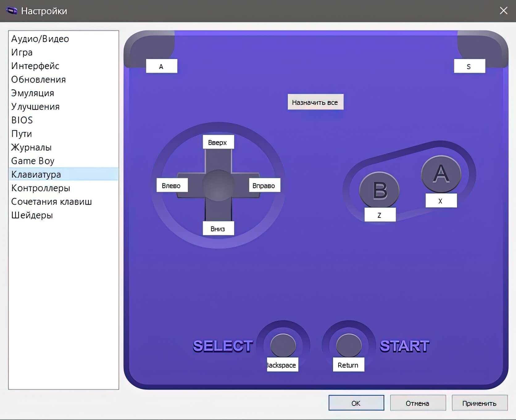Select the D-pad Вверх key binding field
This screenshot has height=420, width=516.
coord(218,142)
